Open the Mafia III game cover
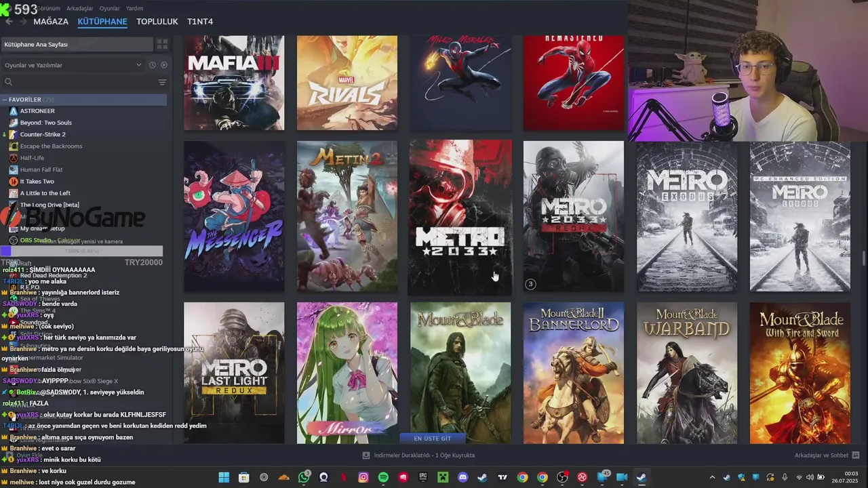 (x=234, y=83)
